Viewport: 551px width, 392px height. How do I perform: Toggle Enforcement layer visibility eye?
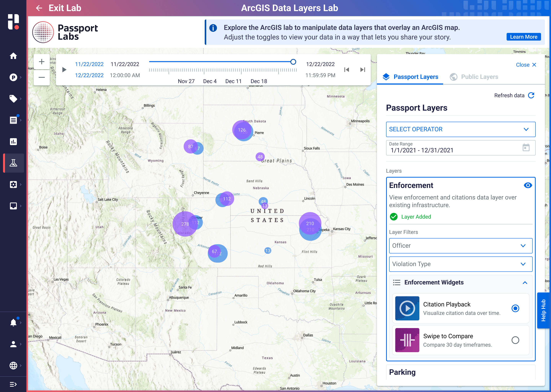tap(528, 185)
